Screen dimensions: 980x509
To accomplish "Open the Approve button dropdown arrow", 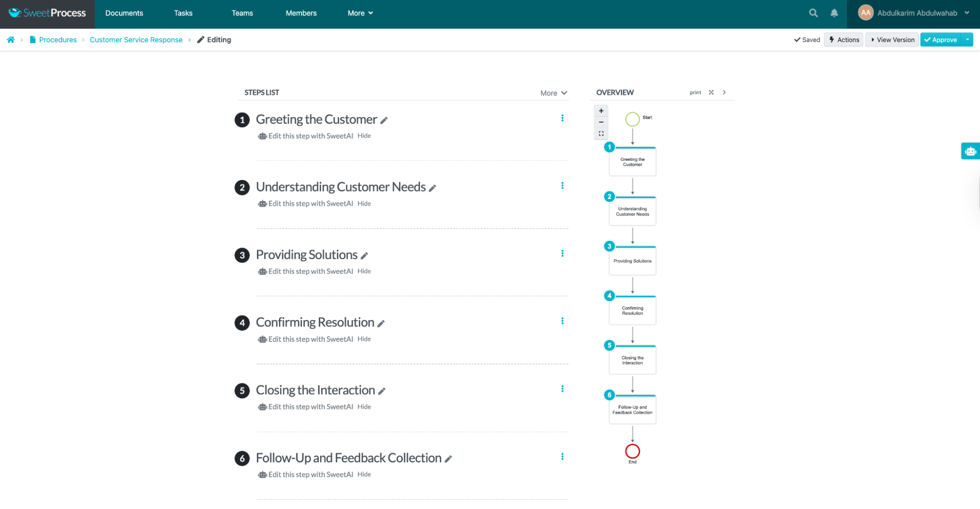I will [967, 40].
